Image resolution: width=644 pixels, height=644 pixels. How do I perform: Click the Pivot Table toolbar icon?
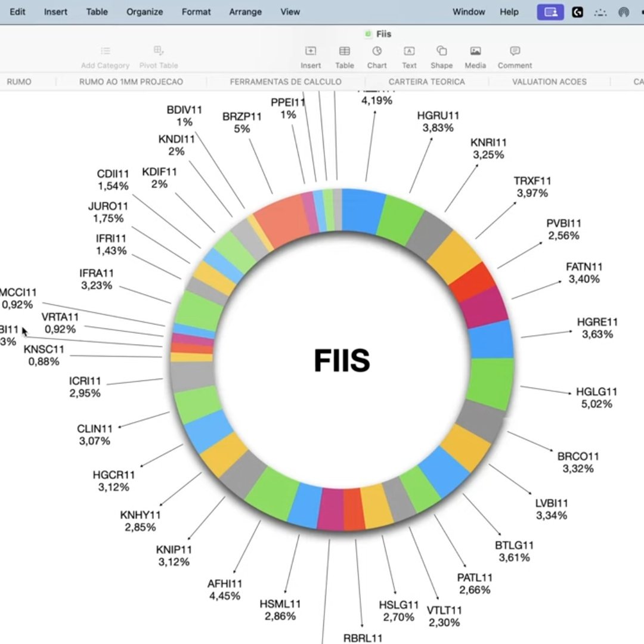pos(159,51)
